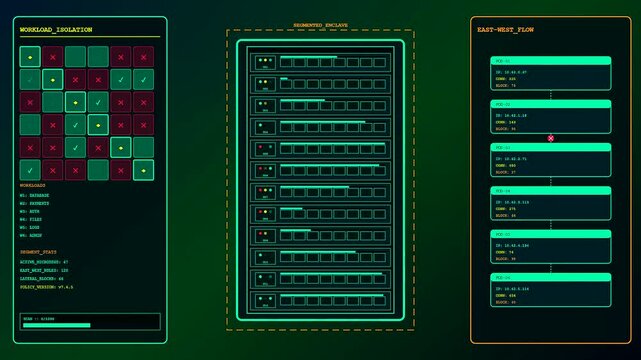Toggle the empty green cell in row 5, column 6
The height and width of the screenshot is (360, 641).
pos(143,148)
